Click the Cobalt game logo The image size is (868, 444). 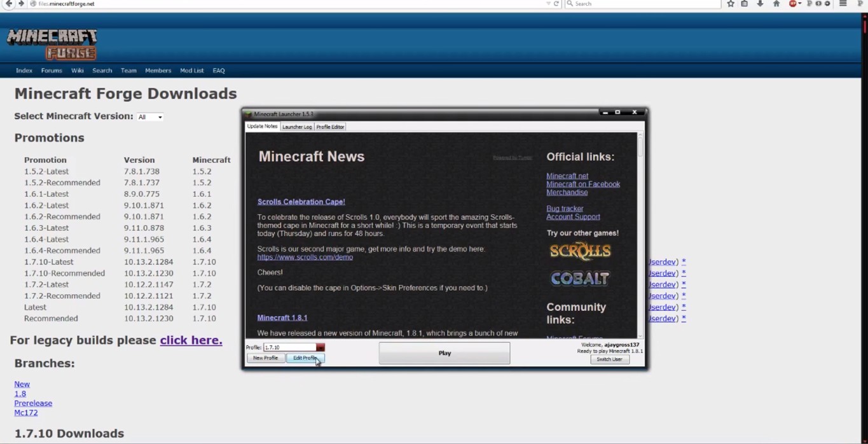coord(580,278)
